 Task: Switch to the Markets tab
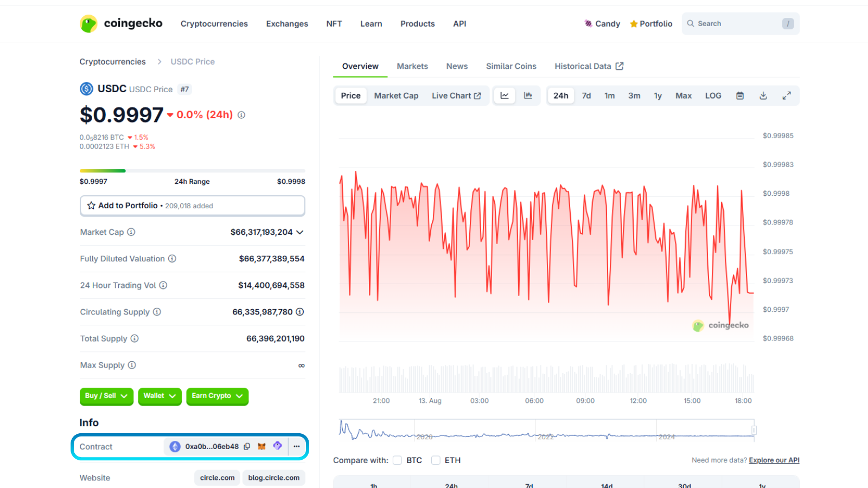pyautogui.click(x=412, y=66)
